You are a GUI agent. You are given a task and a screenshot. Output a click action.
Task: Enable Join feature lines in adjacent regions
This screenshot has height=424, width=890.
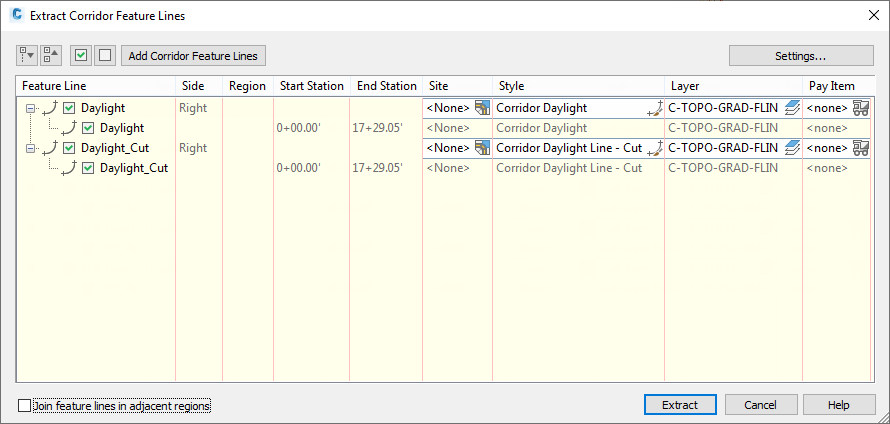coord(25,405)
